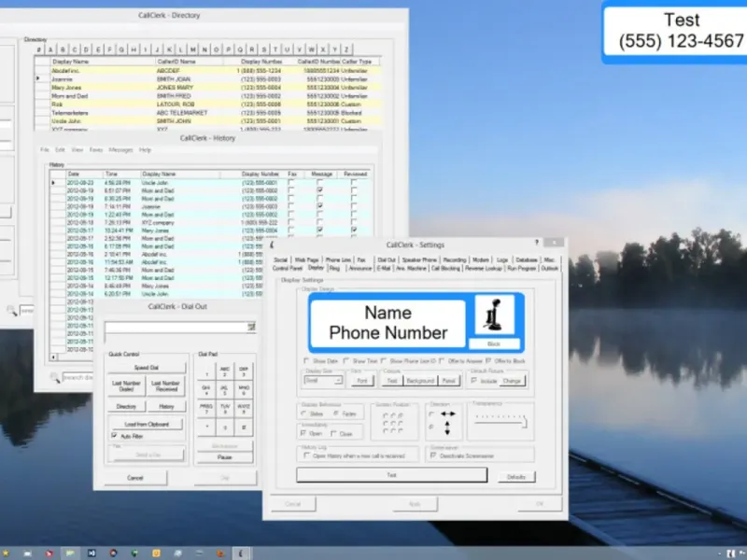Viewport: 747px width, 560px height.
Task: Open the Dial Out number dropdown
Action: click(251, 327)
